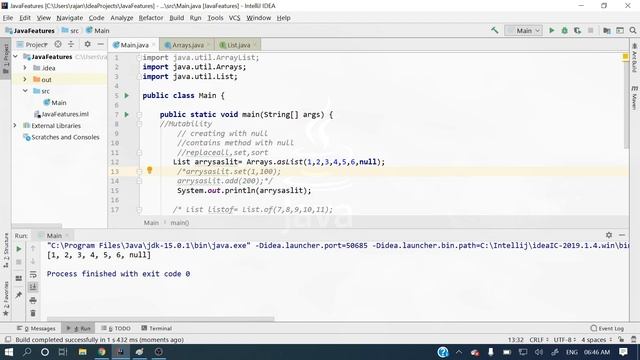
Task: Open the VCS menu
Action: coord(234,18)
